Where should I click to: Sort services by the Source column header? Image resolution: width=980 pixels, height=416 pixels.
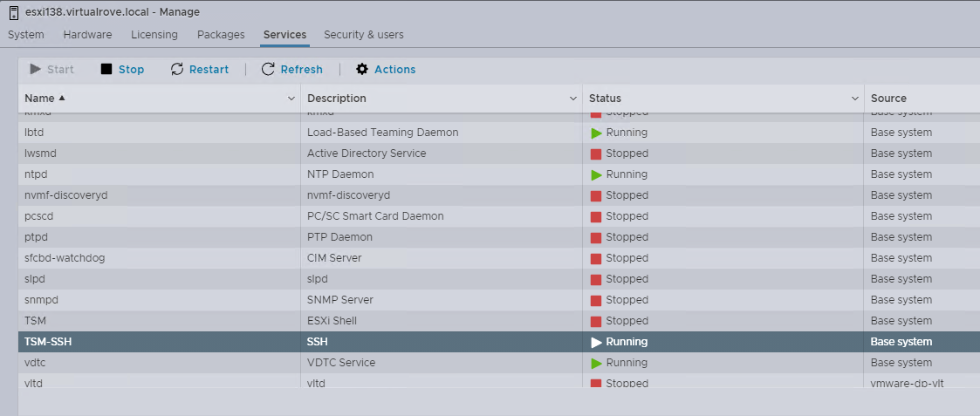888,99
